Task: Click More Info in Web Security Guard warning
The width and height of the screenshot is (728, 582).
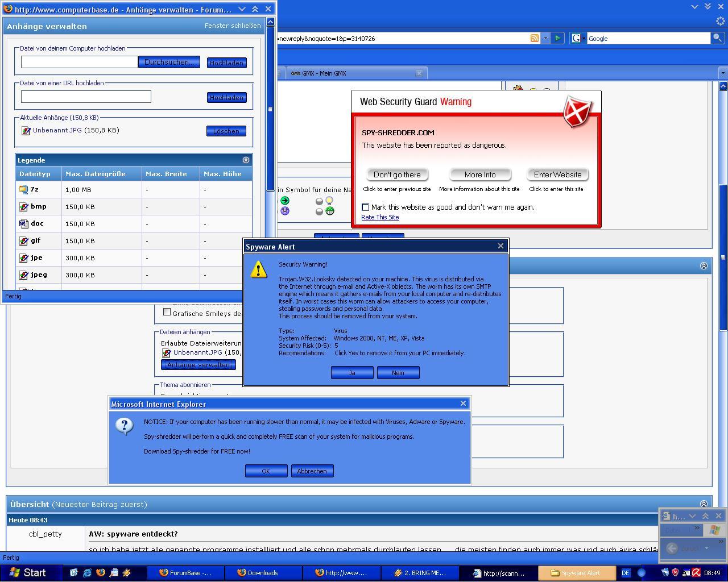Action: click(480, 174)
